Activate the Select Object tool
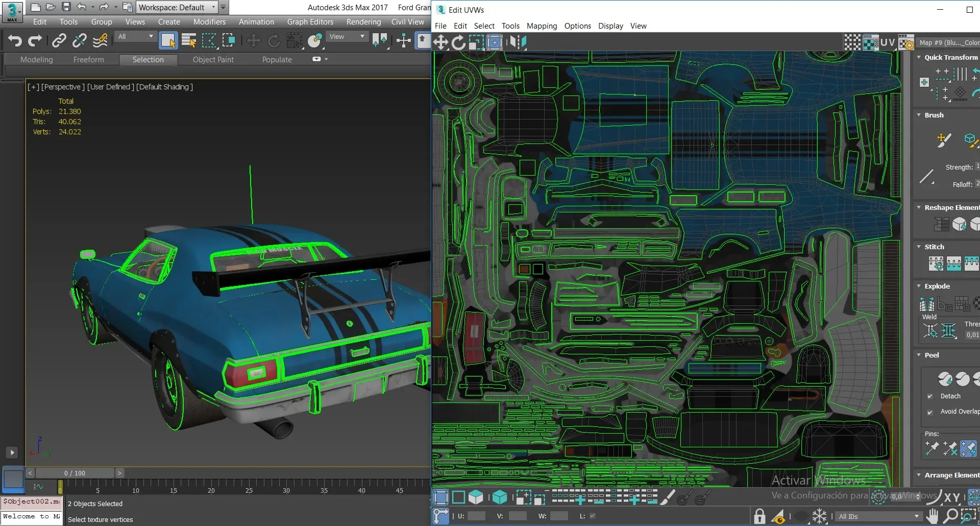Screen dimensions: 980x526 [168, 40]
